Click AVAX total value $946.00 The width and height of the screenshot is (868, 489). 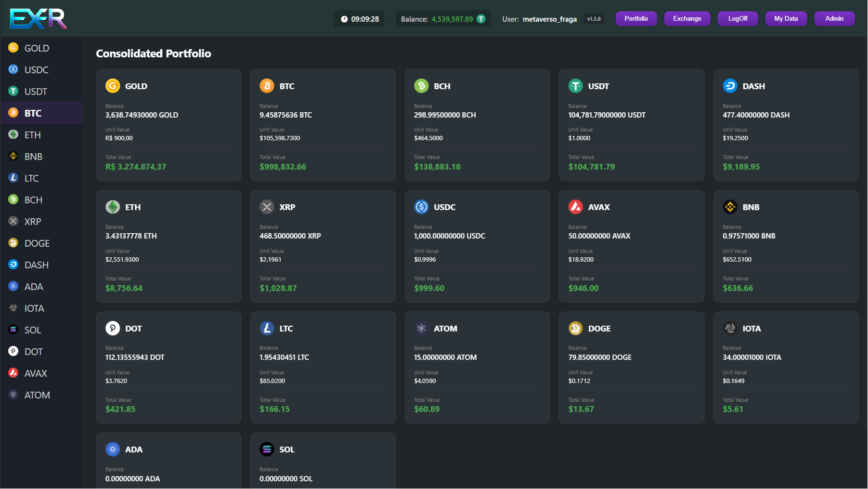coord(583,288)
